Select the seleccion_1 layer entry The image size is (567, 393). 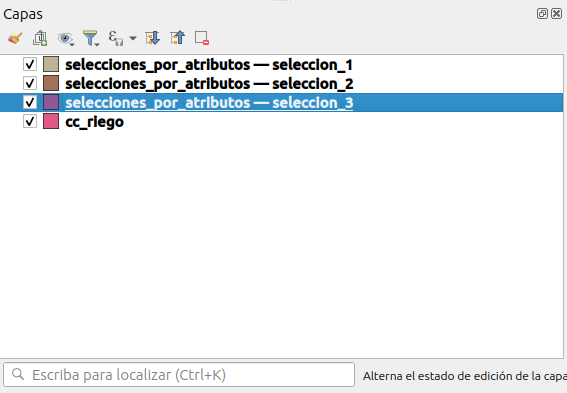coord(209,65)
